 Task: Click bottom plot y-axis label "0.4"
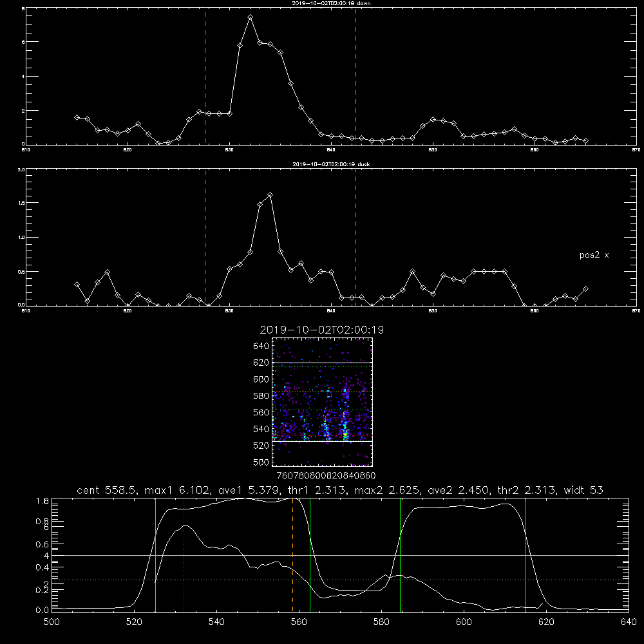[x=43, y=567]
